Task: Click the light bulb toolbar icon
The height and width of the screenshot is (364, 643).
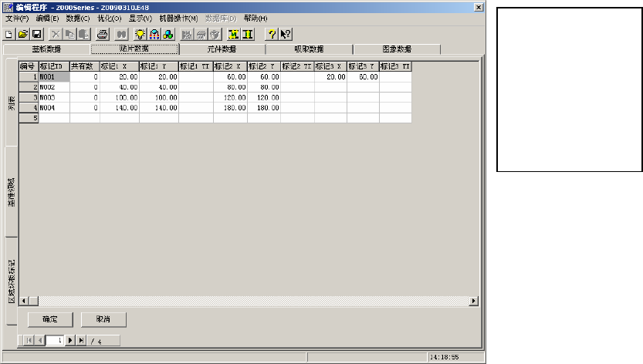Action: [140, 34]
